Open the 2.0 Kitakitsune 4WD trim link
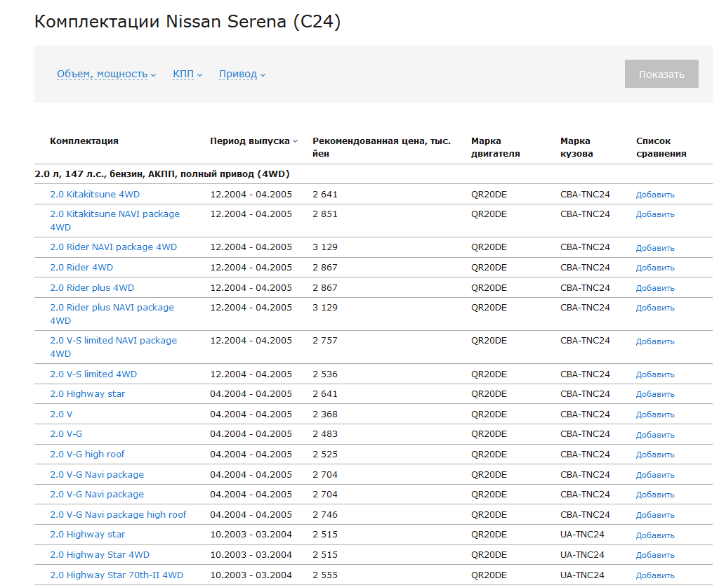Image resolution: width=719 pixels, height=588 pixels. point(95,194)
